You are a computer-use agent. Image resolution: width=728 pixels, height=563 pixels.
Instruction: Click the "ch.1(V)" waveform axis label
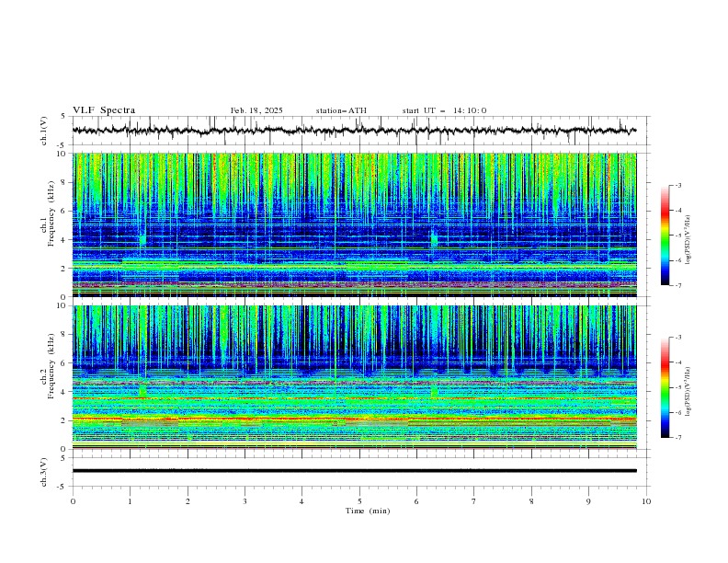pos(44,131)
